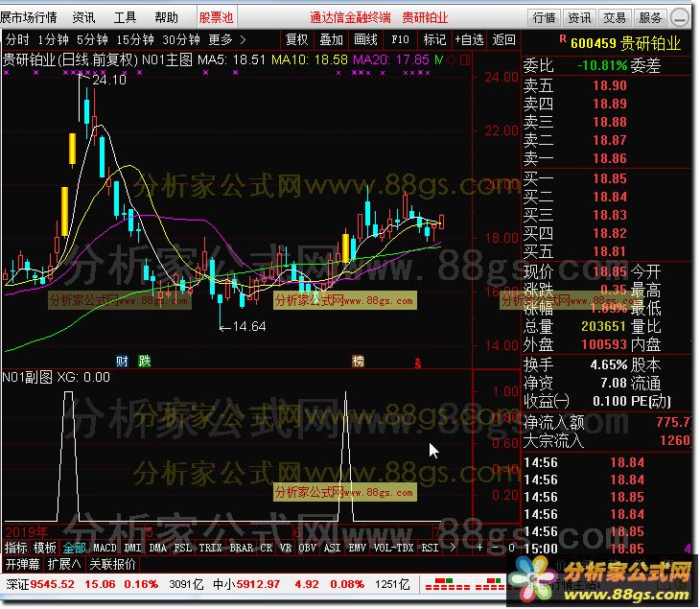Select the DMI indicator

[132, 548]
